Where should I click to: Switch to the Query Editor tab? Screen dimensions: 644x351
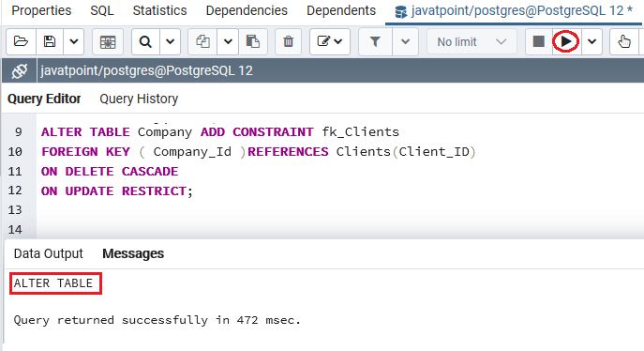pos(44,99)
